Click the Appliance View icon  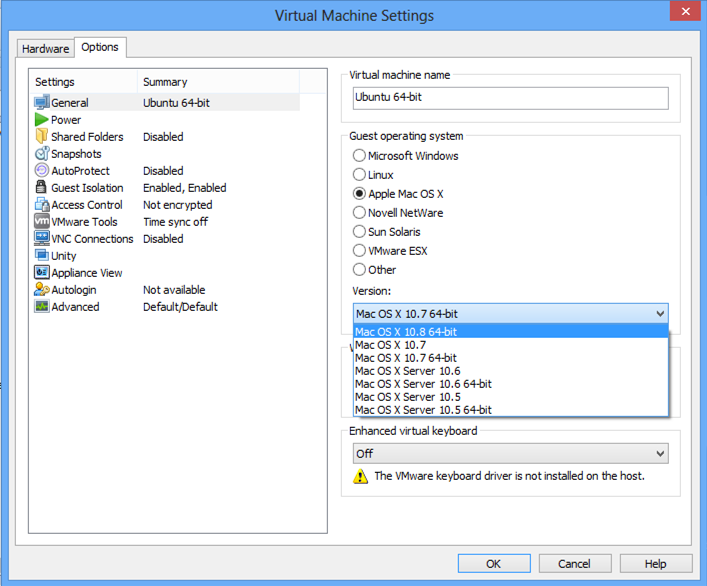[42, 272]
